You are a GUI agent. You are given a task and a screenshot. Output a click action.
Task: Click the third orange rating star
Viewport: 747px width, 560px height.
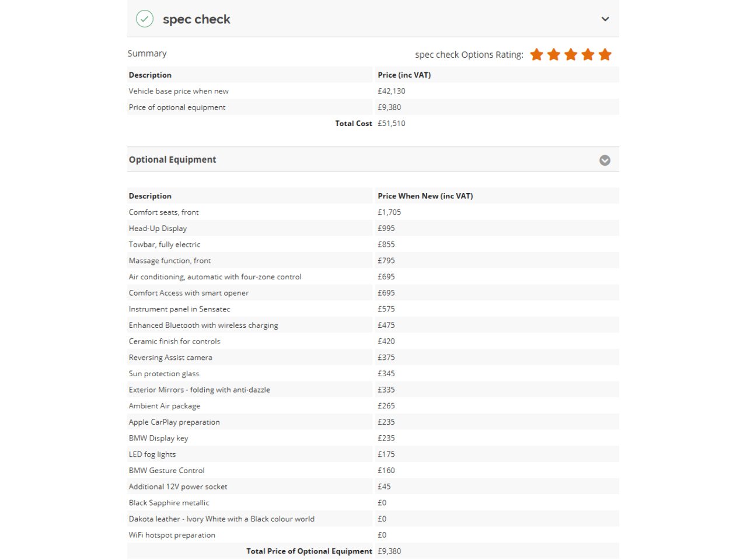click(571, 54)
